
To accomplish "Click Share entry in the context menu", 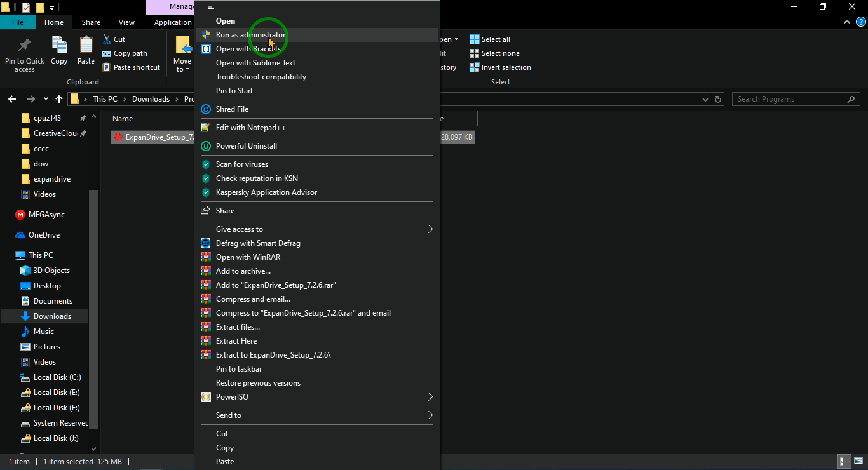I will (316, 211).
